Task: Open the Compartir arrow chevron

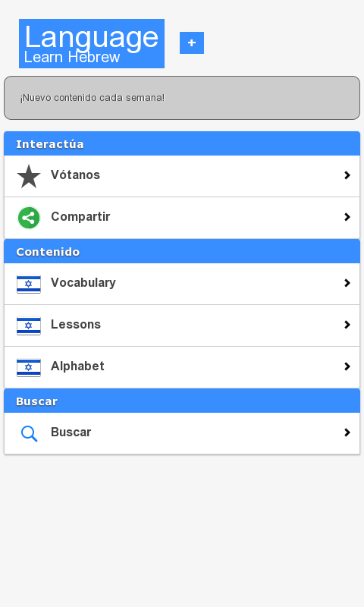Action: click(x=347, y=217)
